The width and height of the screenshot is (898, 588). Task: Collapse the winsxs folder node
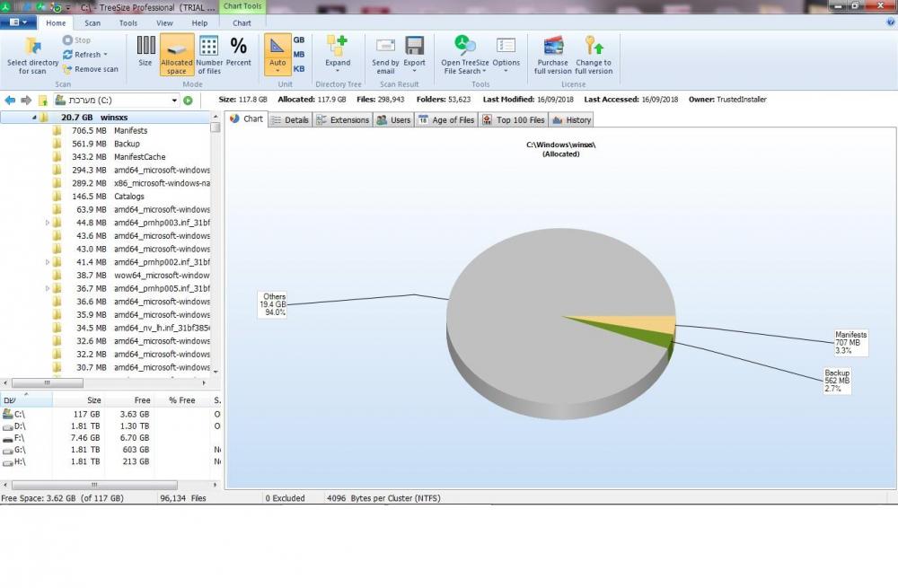(x=34, y=118)
